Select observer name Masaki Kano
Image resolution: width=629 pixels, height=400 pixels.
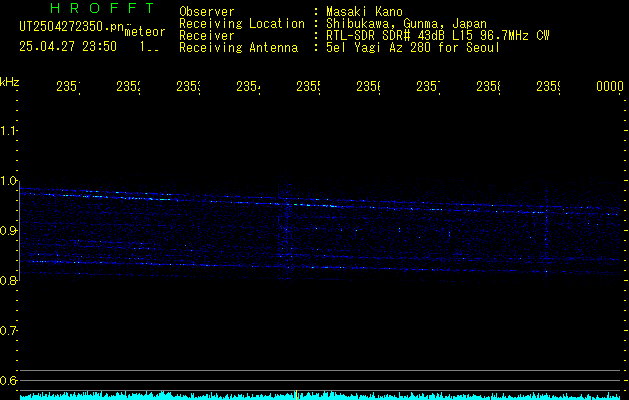[364, 11]
